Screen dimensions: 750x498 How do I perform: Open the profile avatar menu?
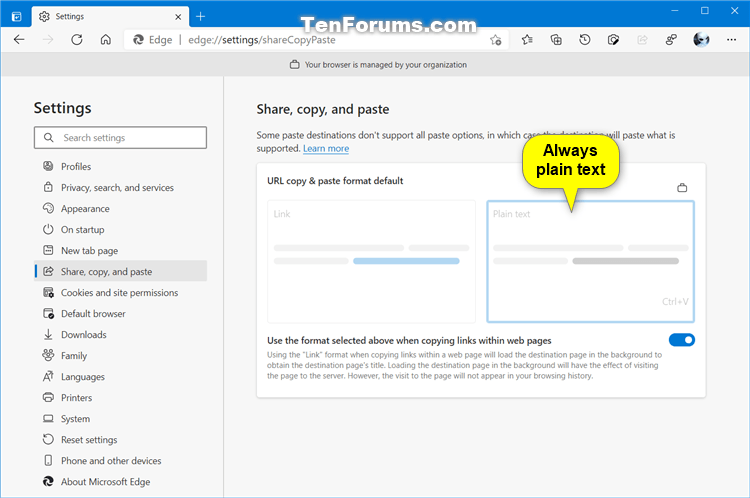tap(701, 40)
